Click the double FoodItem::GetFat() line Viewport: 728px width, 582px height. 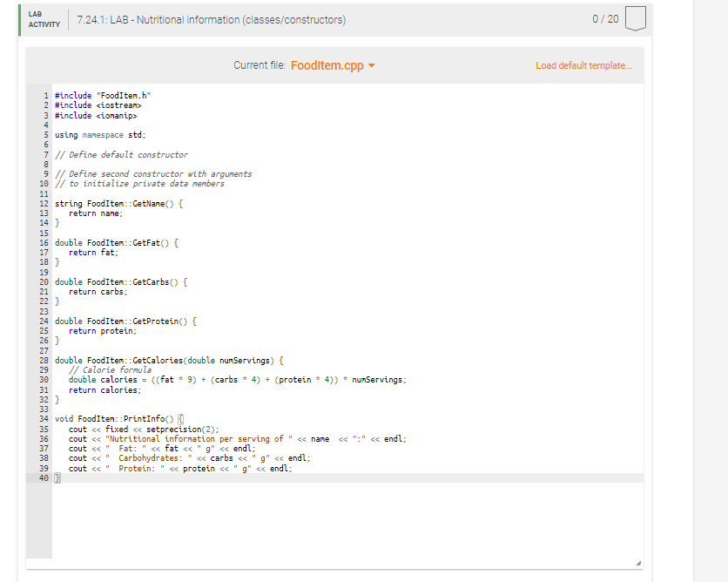click(117, 243)
